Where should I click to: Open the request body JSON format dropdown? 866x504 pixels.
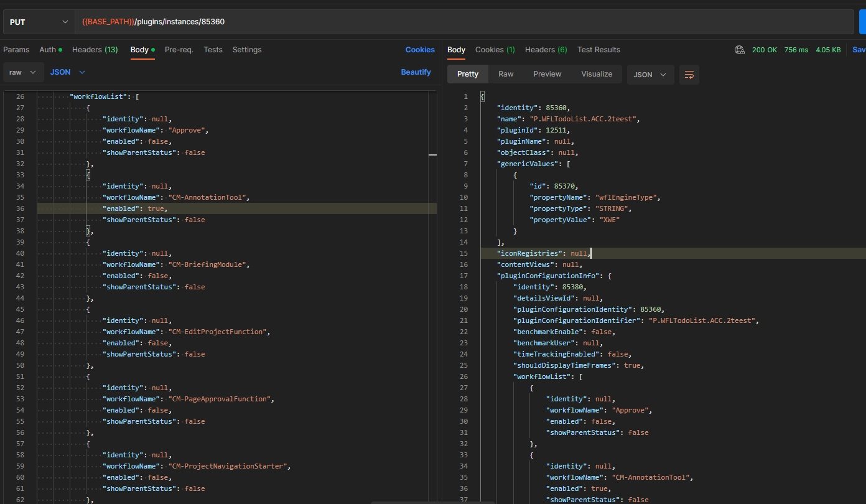pos(67,72)
